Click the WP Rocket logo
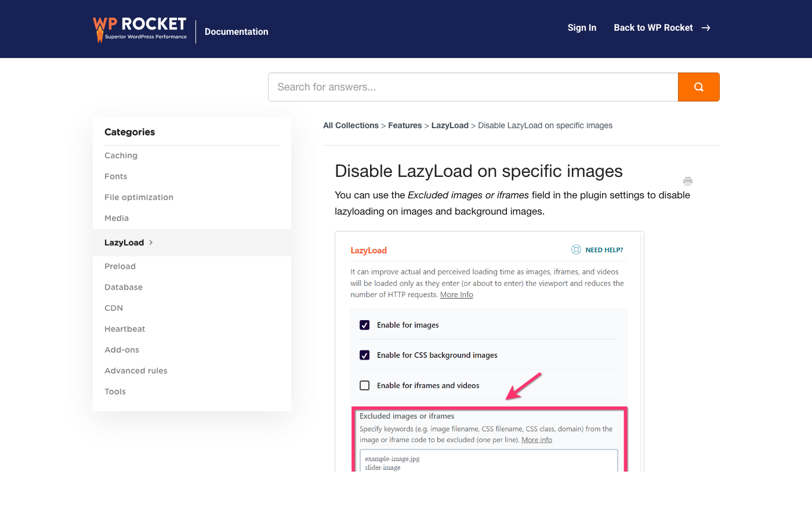812x522 pixels. click(x=139, y=28)
